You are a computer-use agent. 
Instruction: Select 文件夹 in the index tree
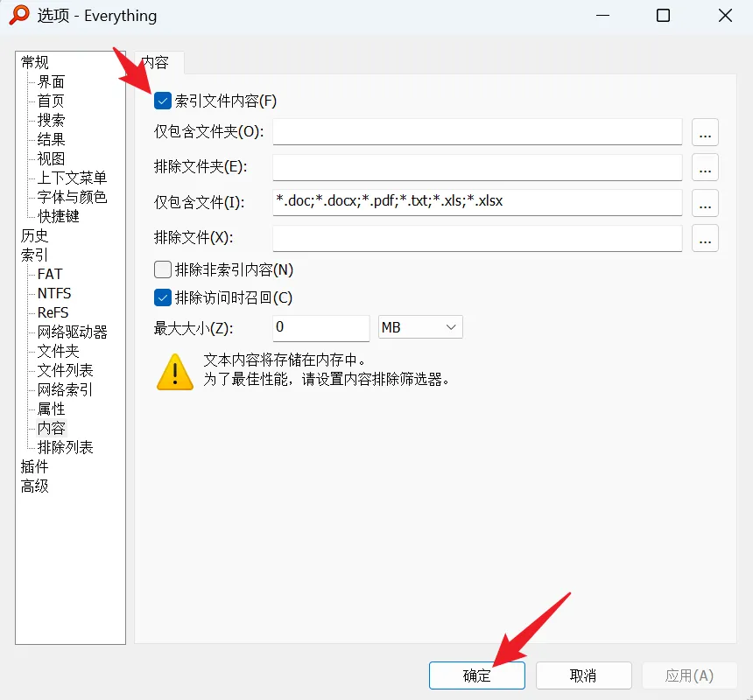pos(58,351)
